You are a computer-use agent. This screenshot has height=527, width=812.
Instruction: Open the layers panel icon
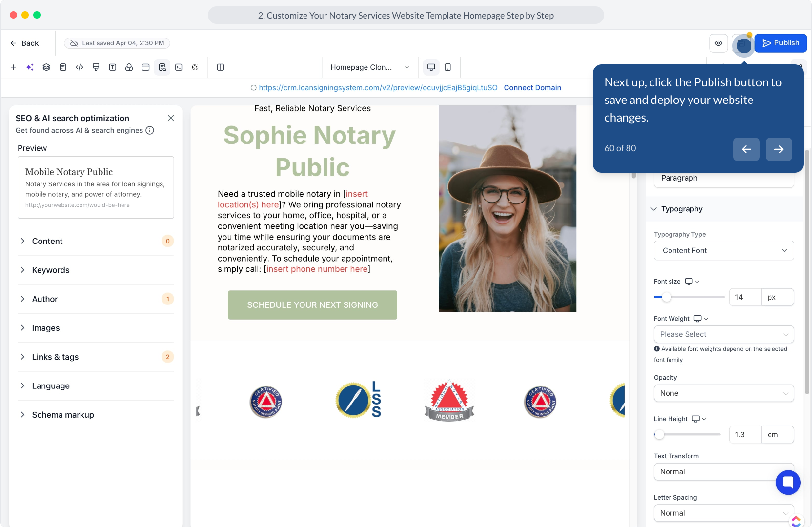coord(46,67)
